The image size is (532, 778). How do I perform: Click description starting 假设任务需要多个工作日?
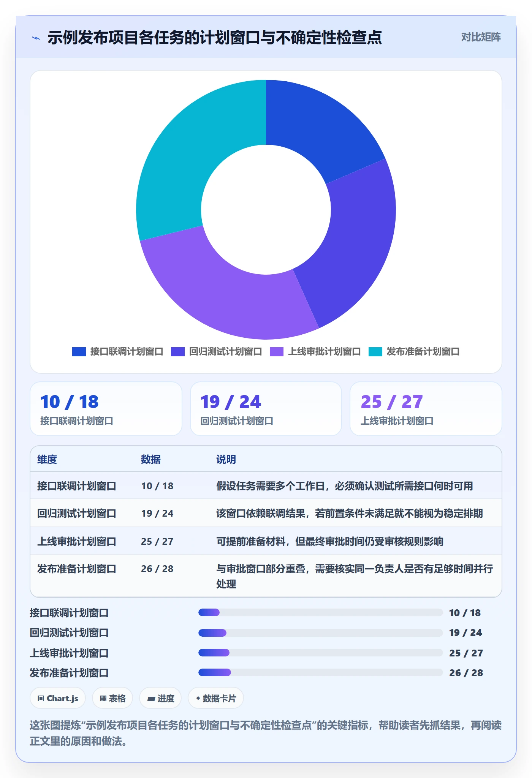click(x=345, y=486)
